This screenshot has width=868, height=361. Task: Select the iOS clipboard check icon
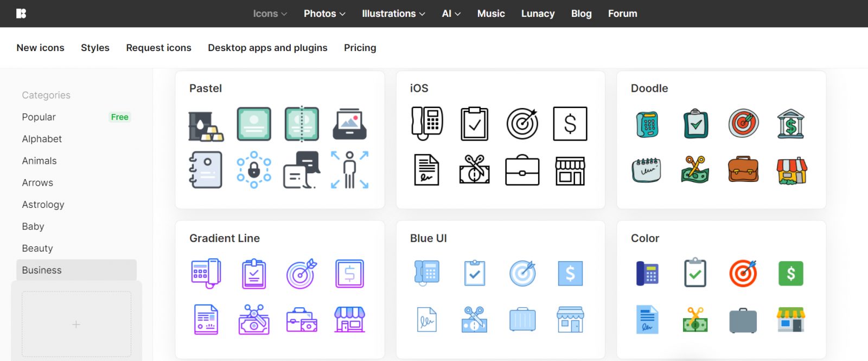pos(475,124)
